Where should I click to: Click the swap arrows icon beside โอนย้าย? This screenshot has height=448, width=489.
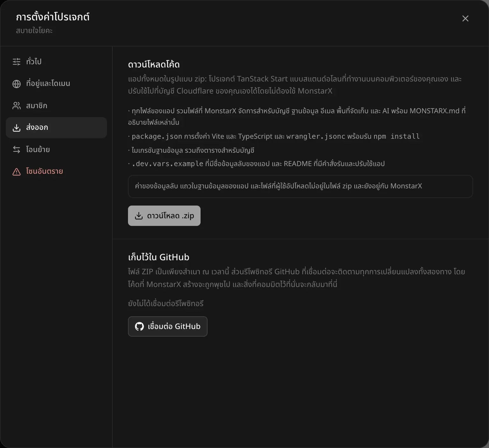tap(17, 150)
